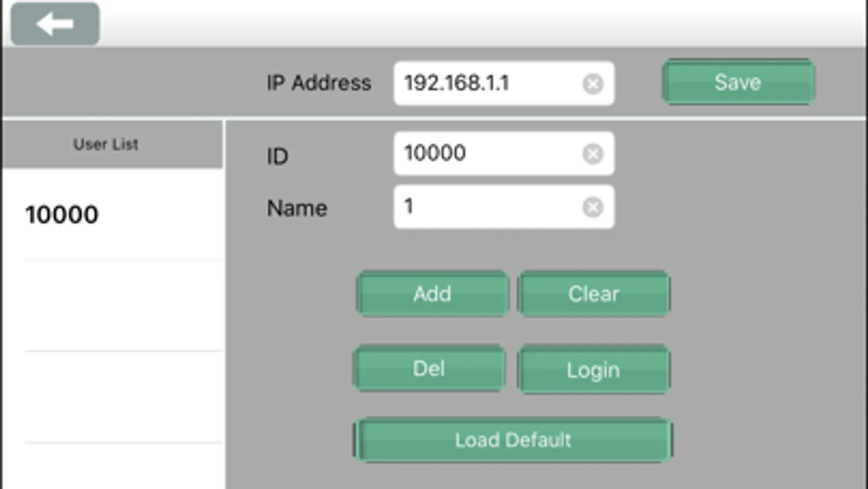Focus the IP Address input field
The image size is (868, 489).
504,83
